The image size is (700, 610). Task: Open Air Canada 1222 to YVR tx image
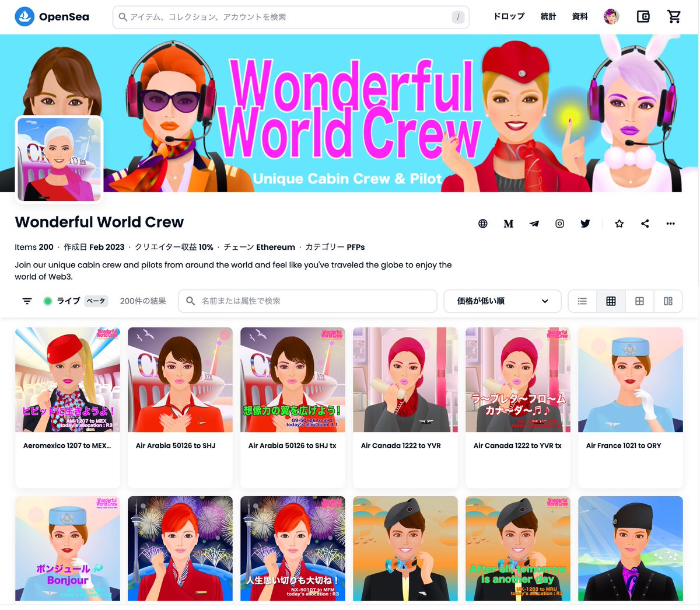pyautogui.click(x=518, y=379)
